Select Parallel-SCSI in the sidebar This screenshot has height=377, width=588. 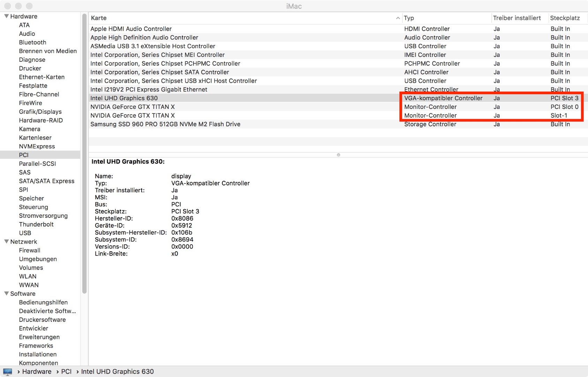37,164
